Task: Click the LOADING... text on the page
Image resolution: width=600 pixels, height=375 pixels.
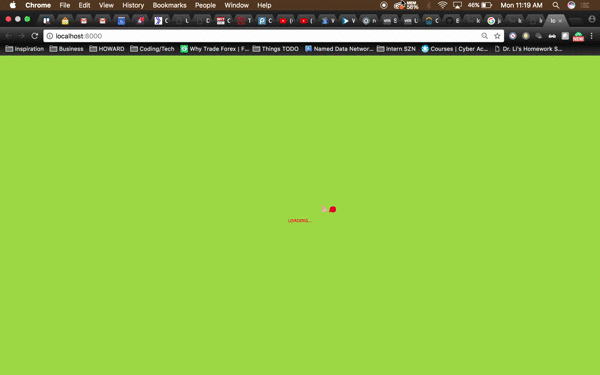Action: click(x=300, y=221)
